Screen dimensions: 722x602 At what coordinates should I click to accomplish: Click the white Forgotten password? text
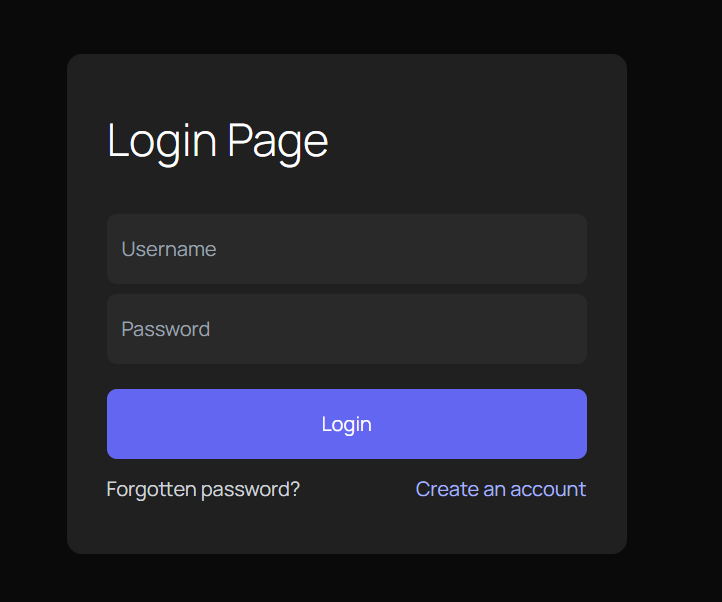coord(203,489)
